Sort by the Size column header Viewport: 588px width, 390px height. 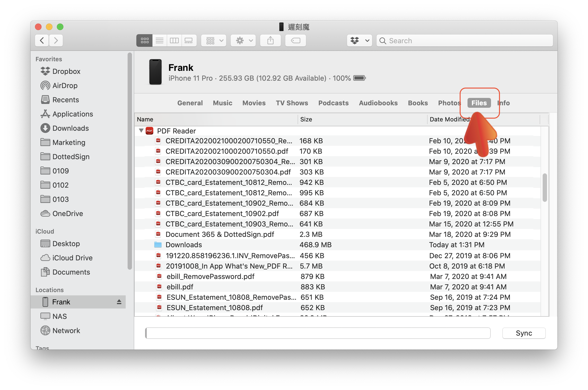(x=362, y=120)
